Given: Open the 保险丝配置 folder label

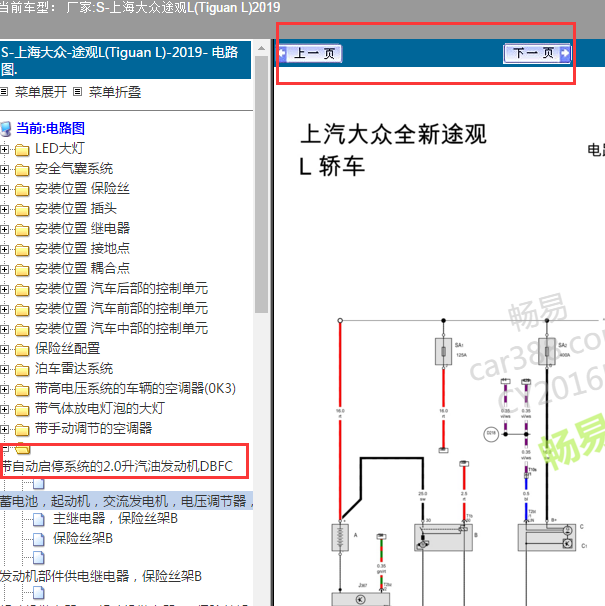Looking at the screenshot, I should point(67,348).
